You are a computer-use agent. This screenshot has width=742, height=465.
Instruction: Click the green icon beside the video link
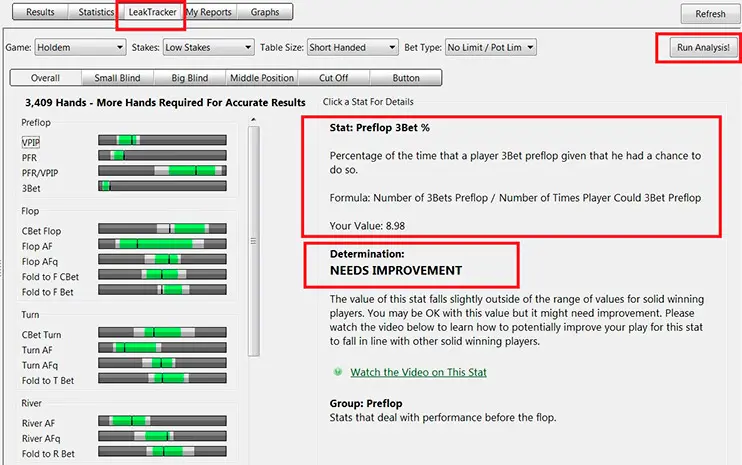[338, 373]
